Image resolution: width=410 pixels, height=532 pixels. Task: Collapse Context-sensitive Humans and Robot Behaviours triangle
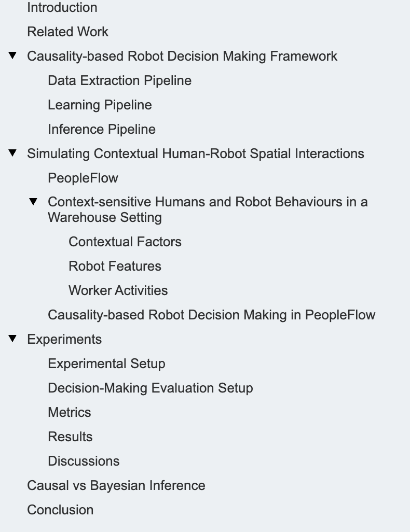[x=34, y=201]
